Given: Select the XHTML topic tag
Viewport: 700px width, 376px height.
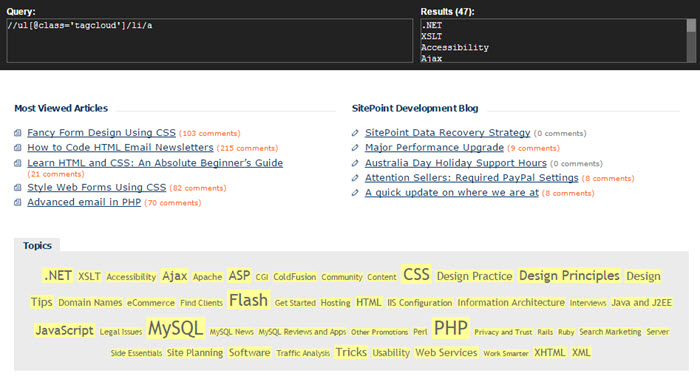Looking at the screenshot, I should coord(550,352).
